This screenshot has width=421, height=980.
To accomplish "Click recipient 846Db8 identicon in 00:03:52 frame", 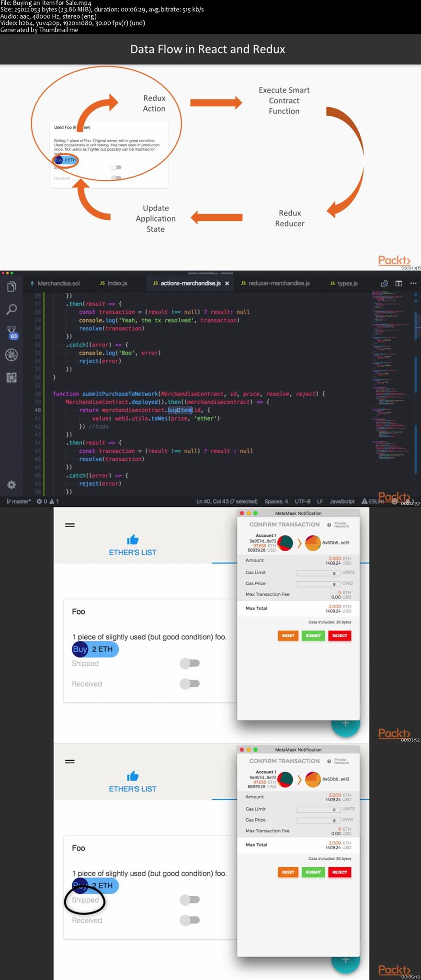I will 313,543.
